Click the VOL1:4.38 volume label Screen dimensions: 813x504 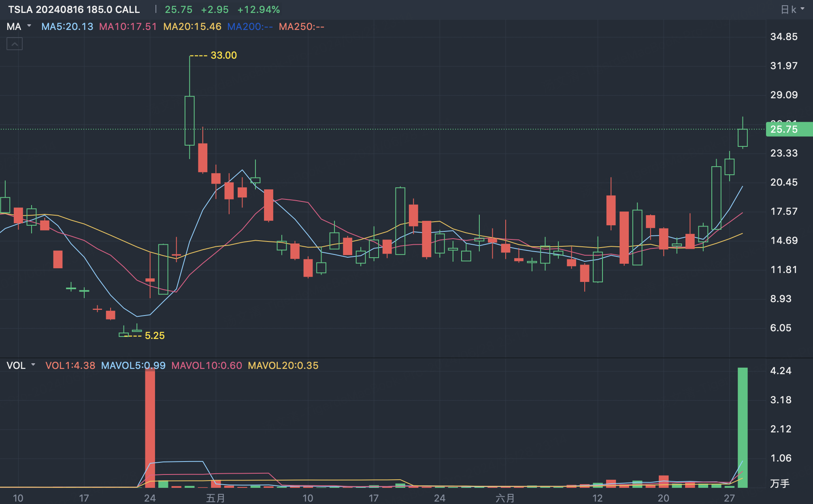pos(70,365)
